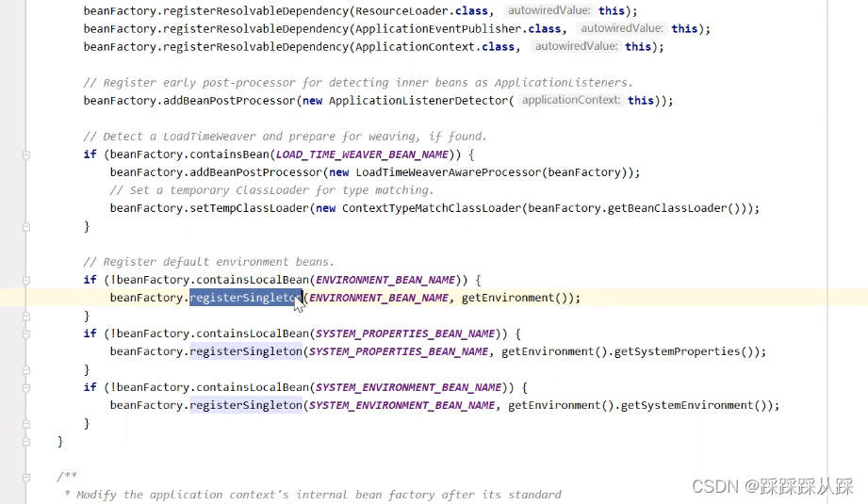Click comment 'Register default environment beans.'
Viewport: 868px width, 504px height.
click(208, 262)
